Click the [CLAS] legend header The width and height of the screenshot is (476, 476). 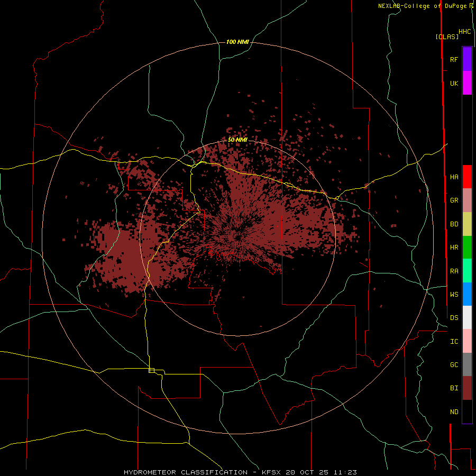tap(447, 36)
